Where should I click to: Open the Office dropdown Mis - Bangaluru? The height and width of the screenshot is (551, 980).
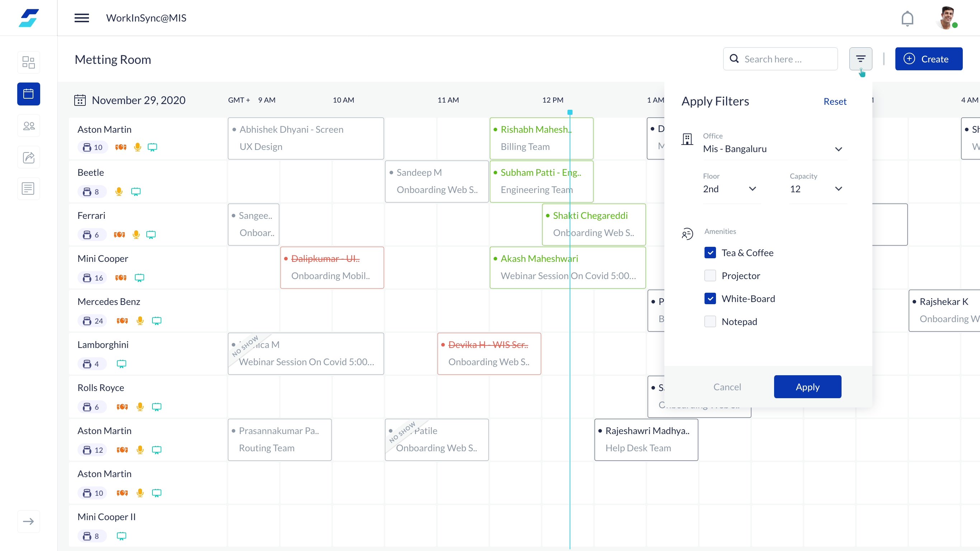772,149
